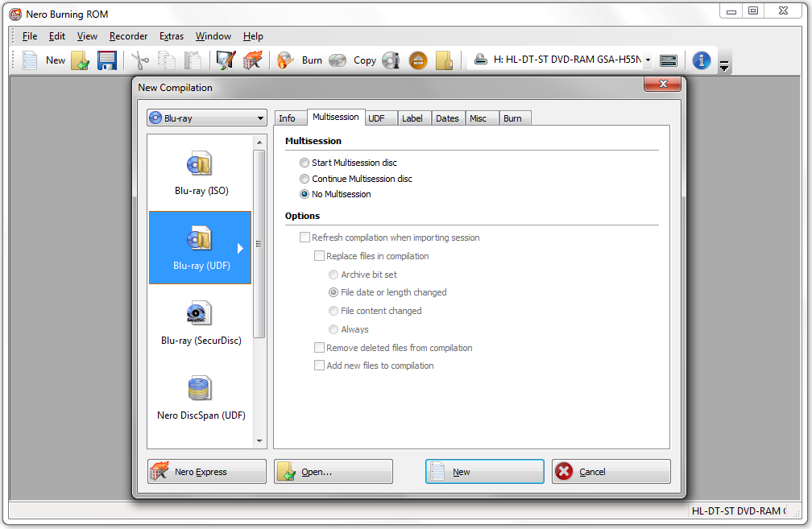Expand the recorder drive selection dropdown
Image resolution: width=812 pixels, height=529 pixels.
[x=648, y=60]
